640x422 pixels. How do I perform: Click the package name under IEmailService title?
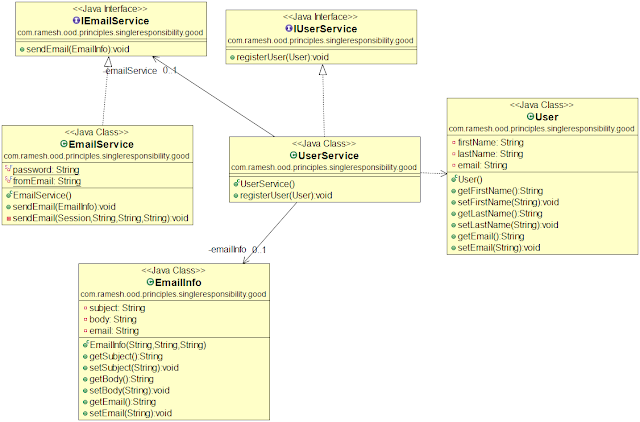[110, 33]
